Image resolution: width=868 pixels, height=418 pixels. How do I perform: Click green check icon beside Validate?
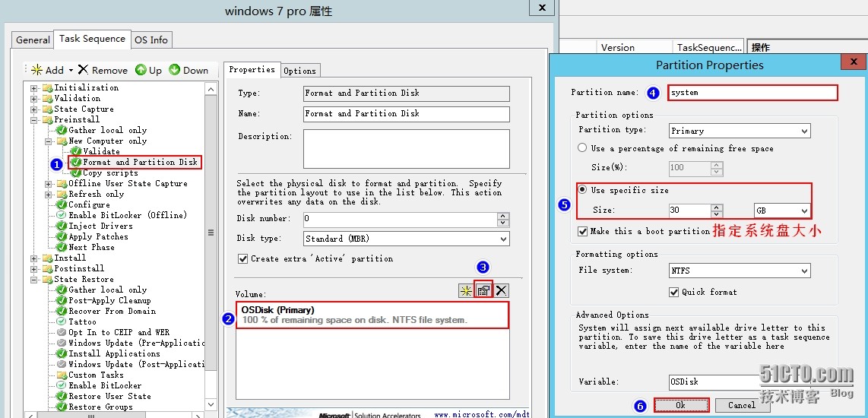pyautogui.click(x=76, y=151)
